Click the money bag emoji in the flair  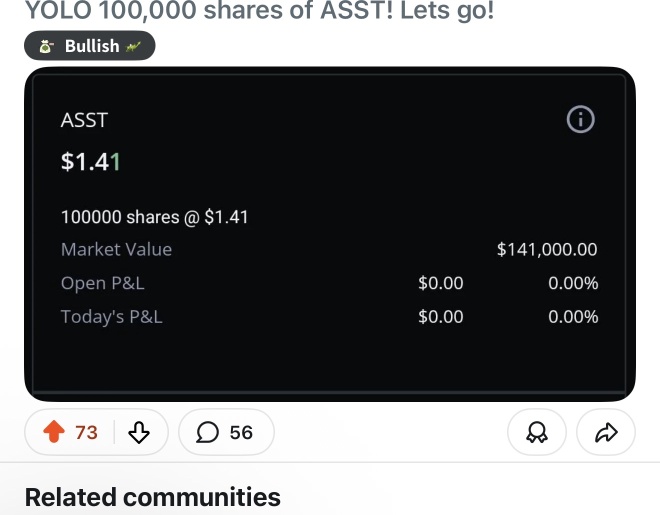(46, 46)
